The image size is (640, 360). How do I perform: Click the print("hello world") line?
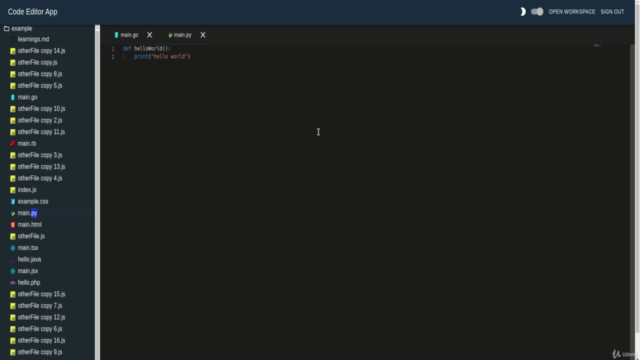coord(162,56)
